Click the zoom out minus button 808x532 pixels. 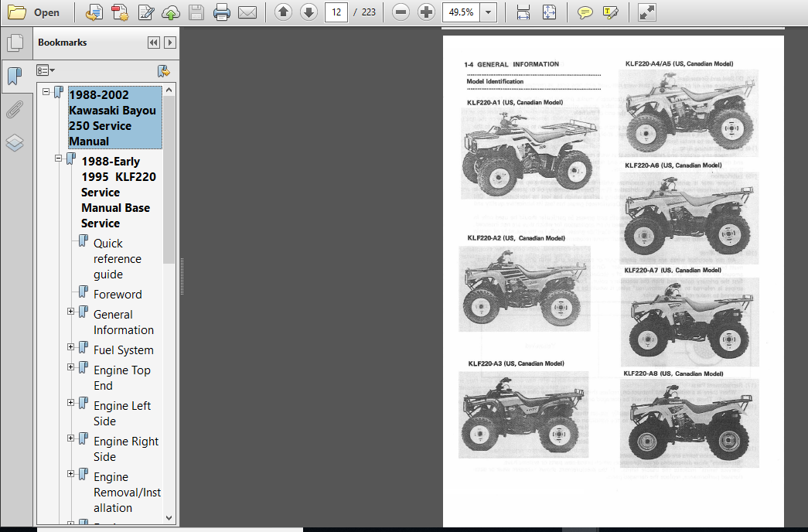tap(401, 12)
